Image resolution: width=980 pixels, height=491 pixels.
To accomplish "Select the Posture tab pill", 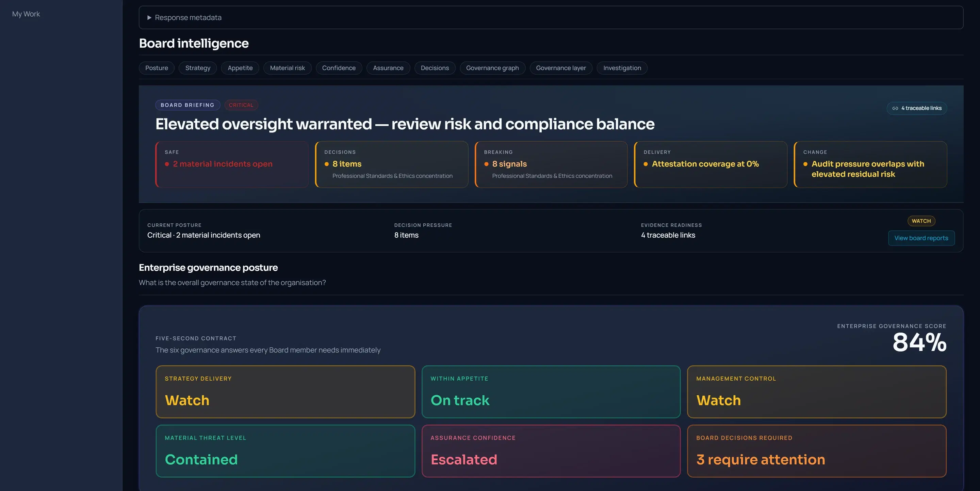I will coord(157,68).
